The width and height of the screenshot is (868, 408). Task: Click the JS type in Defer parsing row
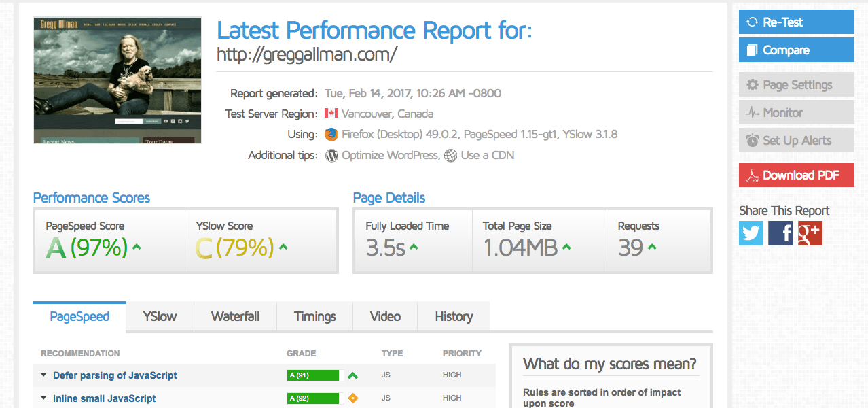pos(387,375)
